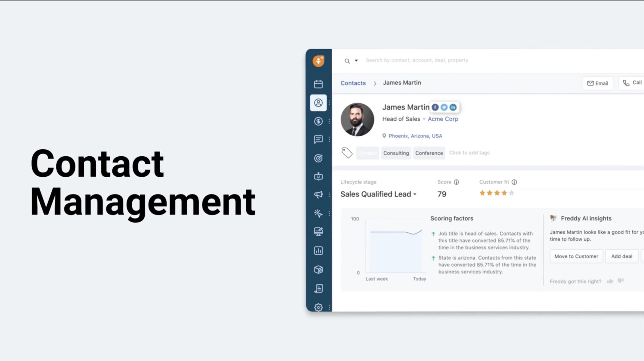
Task: Click the thumbs up feedback icon
Action: (x=610, y=281)
